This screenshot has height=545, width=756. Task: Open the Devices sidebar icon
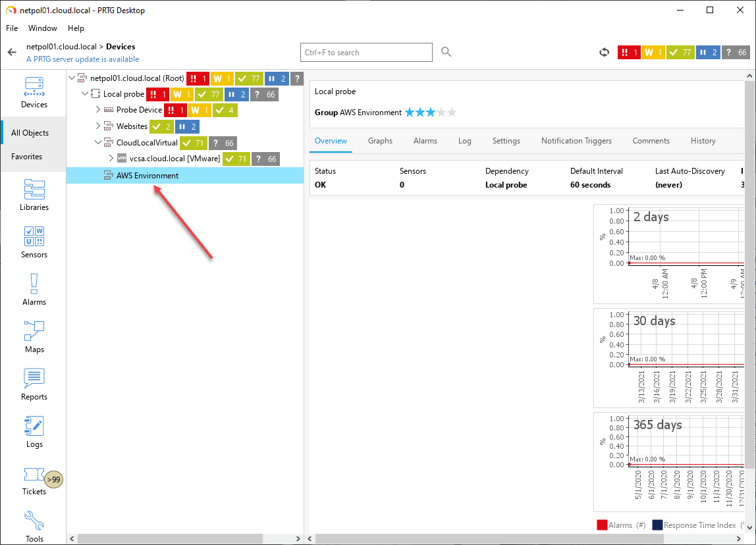coord(34,93)
